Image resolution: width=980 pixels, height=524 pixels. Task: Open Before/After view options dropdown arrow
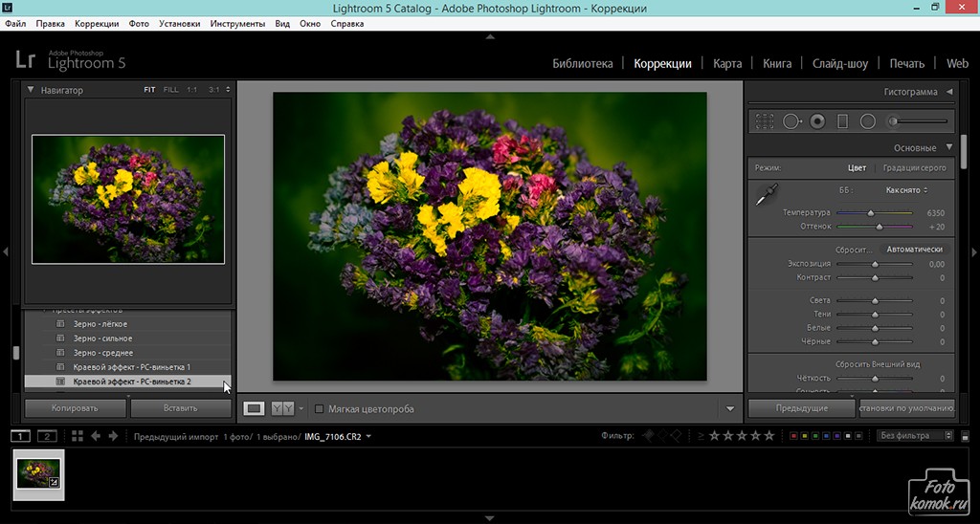pyautogui.click(x=301, y=408)
